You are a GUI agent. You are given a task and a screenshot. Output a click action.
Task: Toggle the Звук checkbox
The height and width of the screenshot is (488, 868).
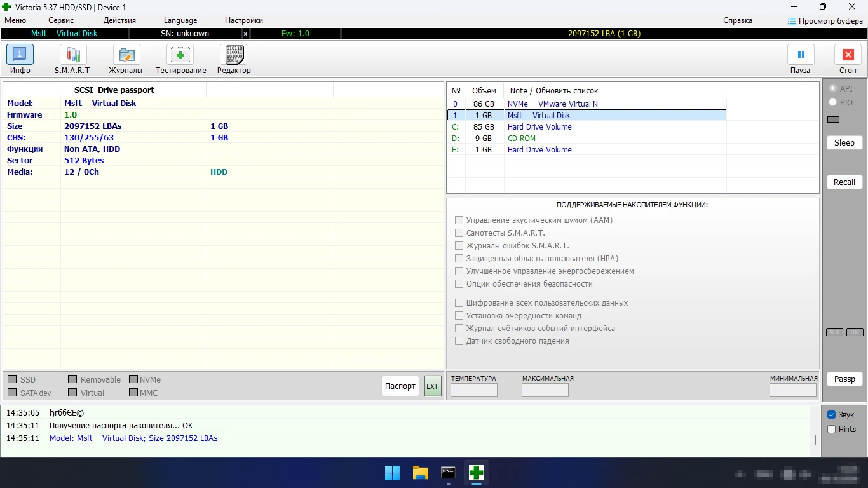pyautogui.click(x=831, y=415)
